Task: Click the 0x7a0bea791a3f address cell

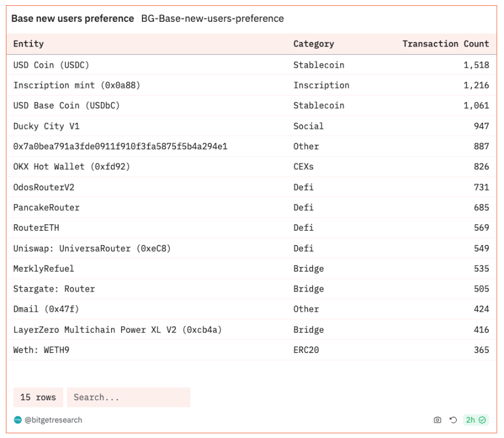Action: click(120, 146)
